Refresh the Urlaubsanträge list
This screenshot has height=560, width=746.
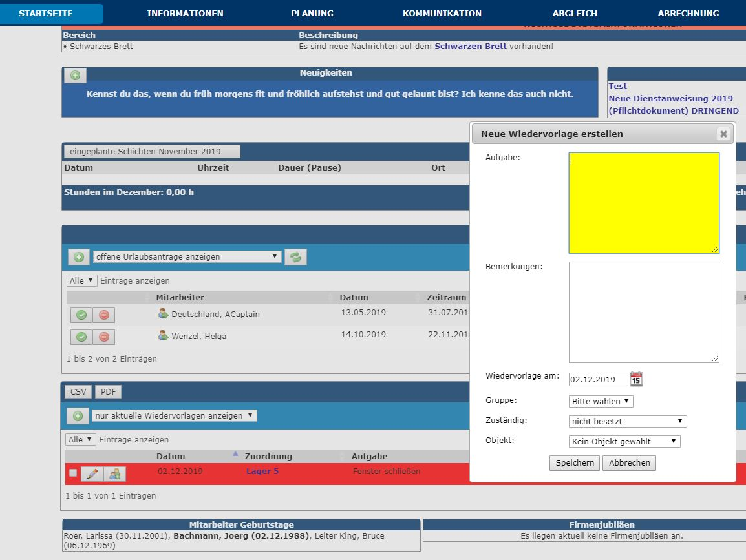(295, 257)
